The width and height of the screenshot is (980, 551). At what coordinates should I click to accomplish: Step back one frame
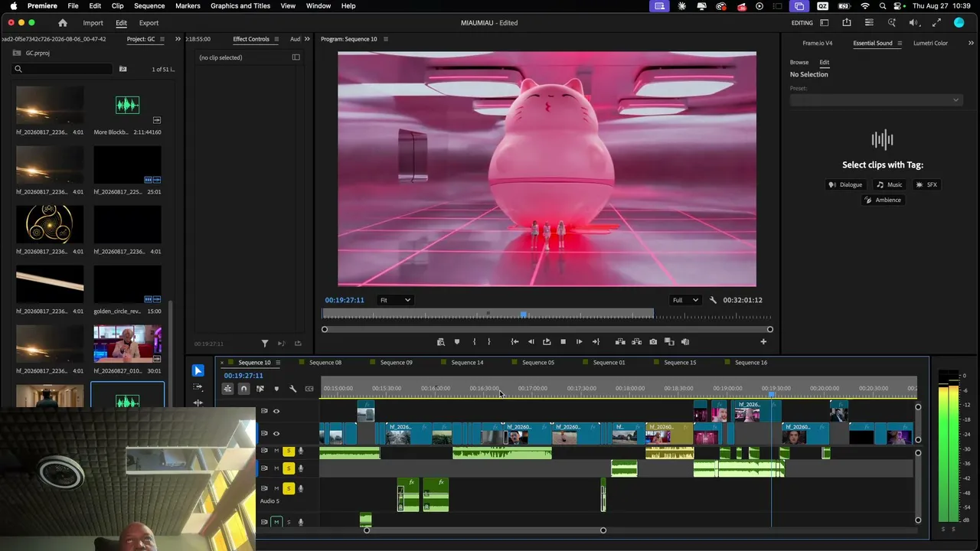[x=531, y=342]
